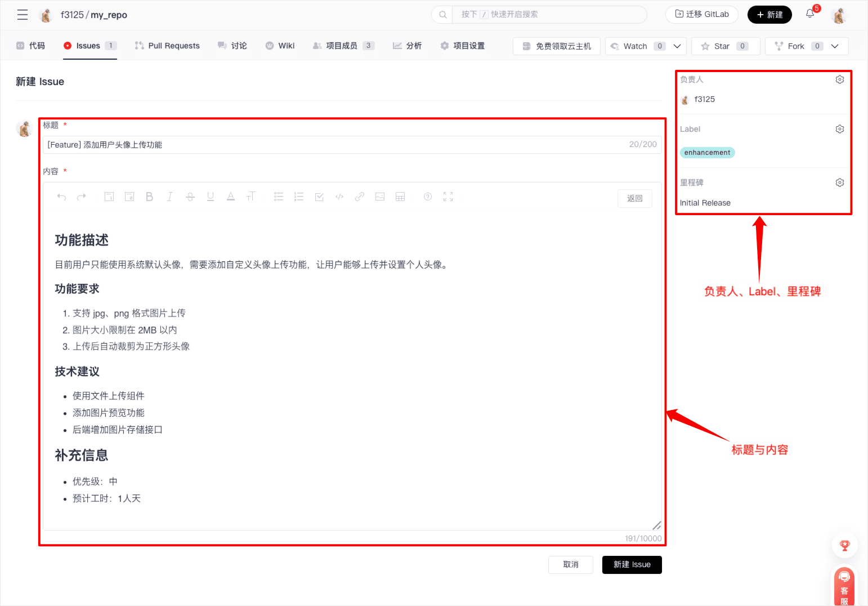The height and width of the screenshot is (606, 868).
Task: Click the Italic formatting icon
Action: tap(169, 197)
